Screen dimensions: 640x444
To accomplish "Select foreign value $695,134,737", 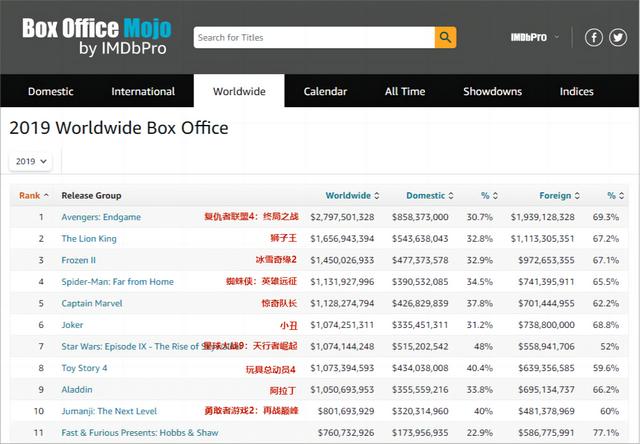I will point(546,390).
